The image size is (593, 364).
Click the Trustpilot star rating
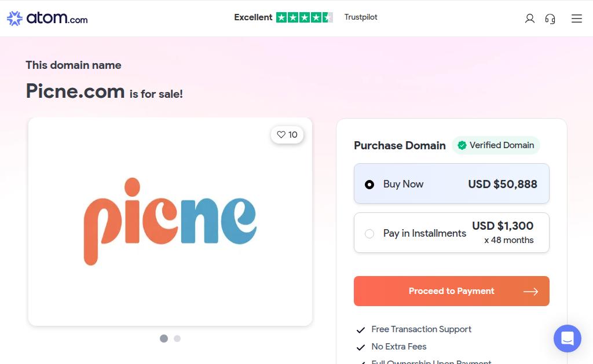click(x=304, y=17)
